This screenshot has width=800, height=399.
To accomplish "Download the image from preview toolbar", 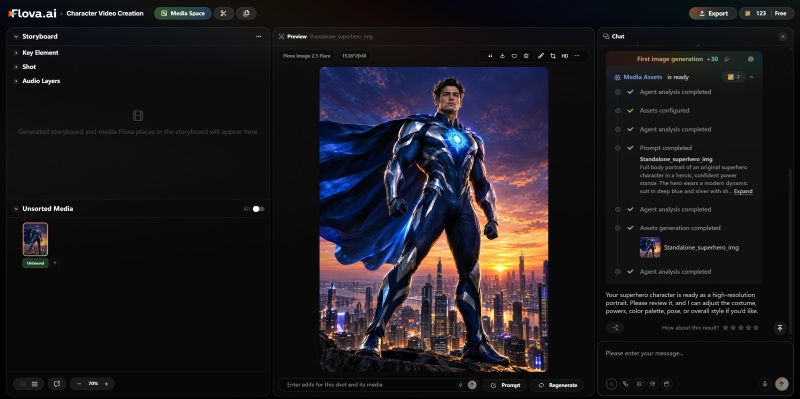I will [502, 56].
